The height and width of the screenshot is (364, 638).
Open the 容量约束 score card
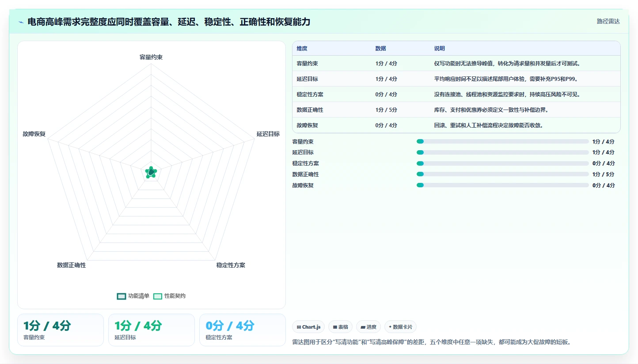click(x=61, y=330)
